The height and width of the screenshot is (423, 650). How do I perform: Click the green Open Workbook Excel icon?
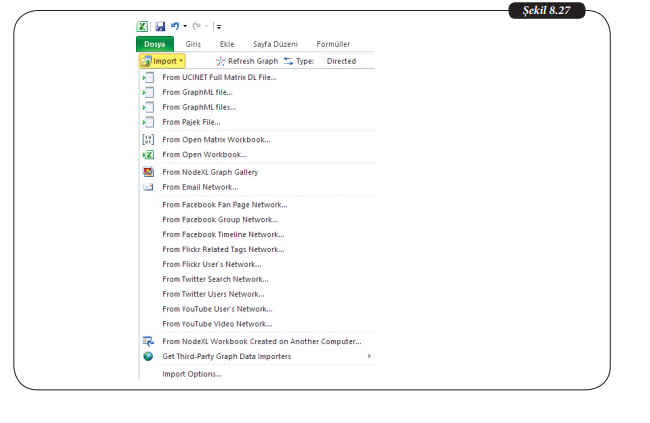point(148,155)
